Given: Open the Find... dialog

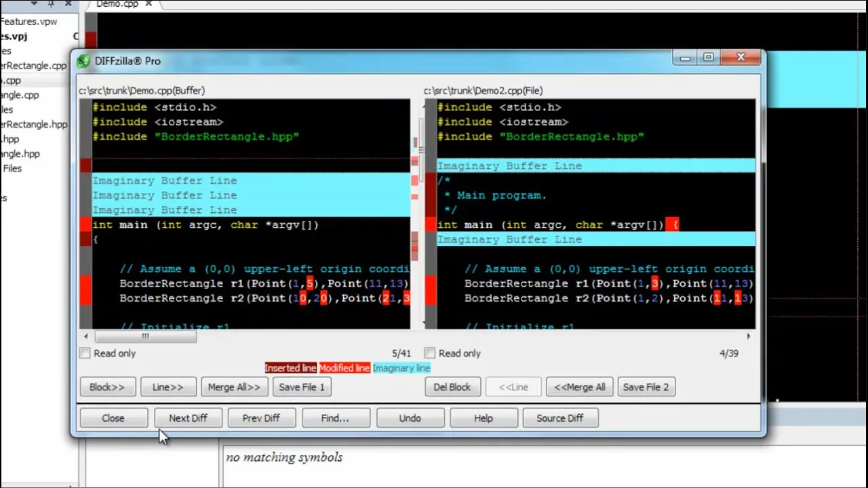Looking at the screenshot, I should pos(335,418).
